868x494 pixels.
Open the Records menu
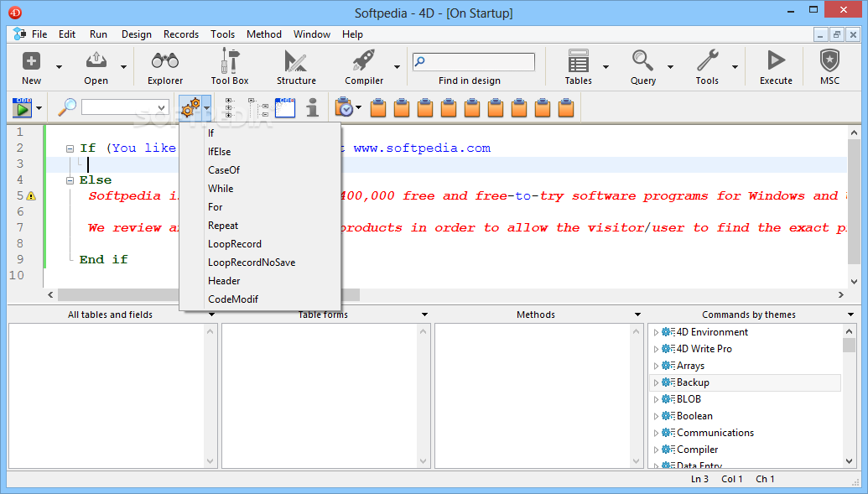181,34
